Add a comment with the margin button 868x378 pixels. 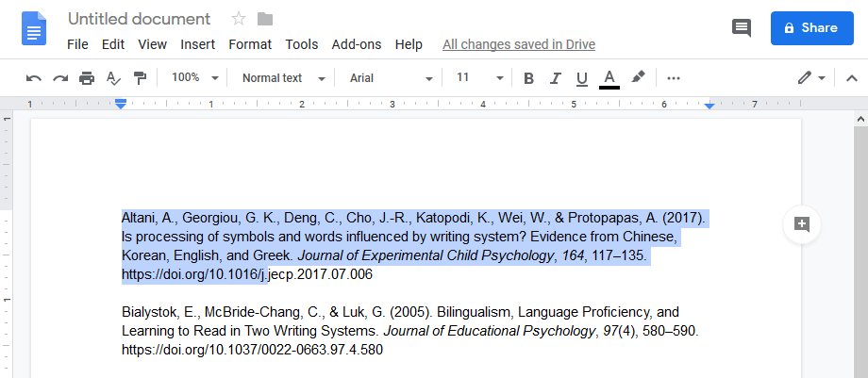pyautogui.click(x=802, y=224)
